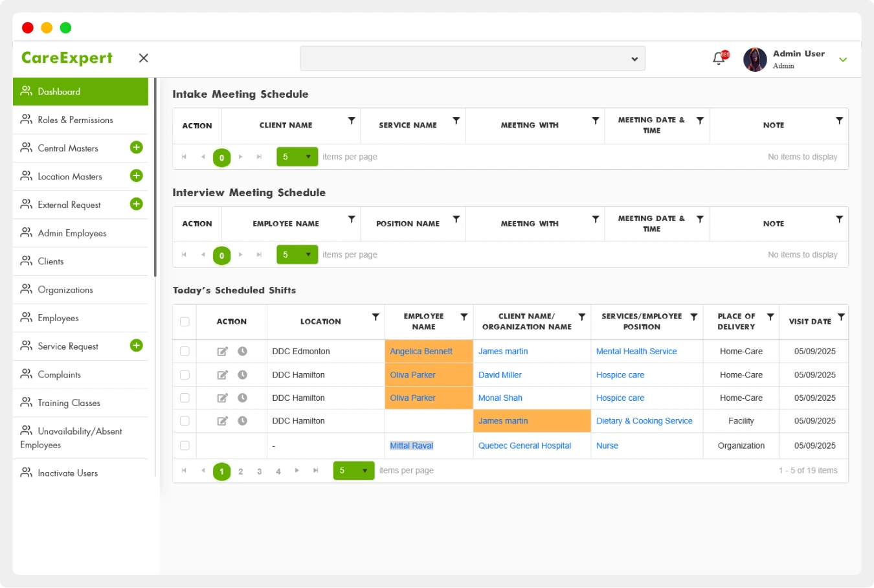Open items per page dropdown for shifts
This screenshot has height=588, width=874.
click(x=353, y=471)
